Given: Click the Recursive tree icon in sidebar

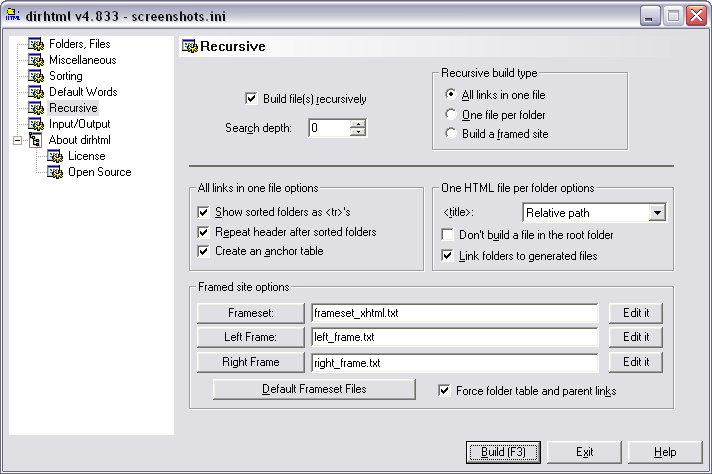Looking at the screenshot, I should pos(36,108).
